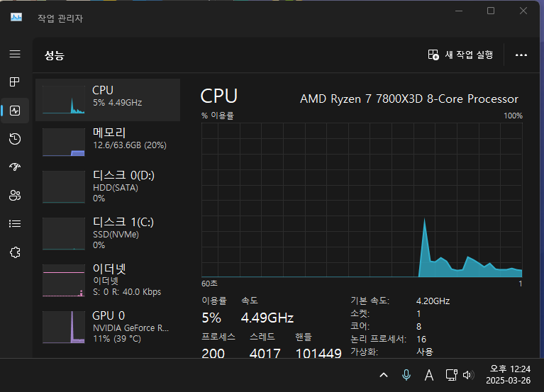Select the CPU performance item

(108, 99)
